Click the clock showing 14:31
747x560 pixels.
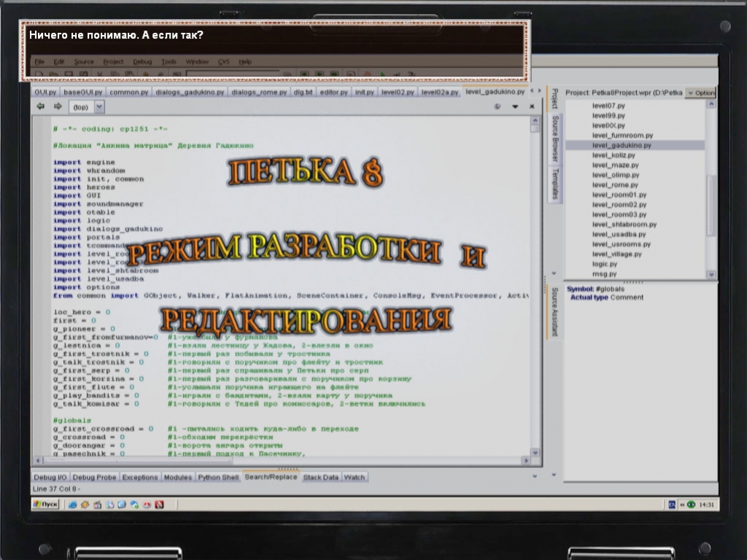click(x=706, y=505)
